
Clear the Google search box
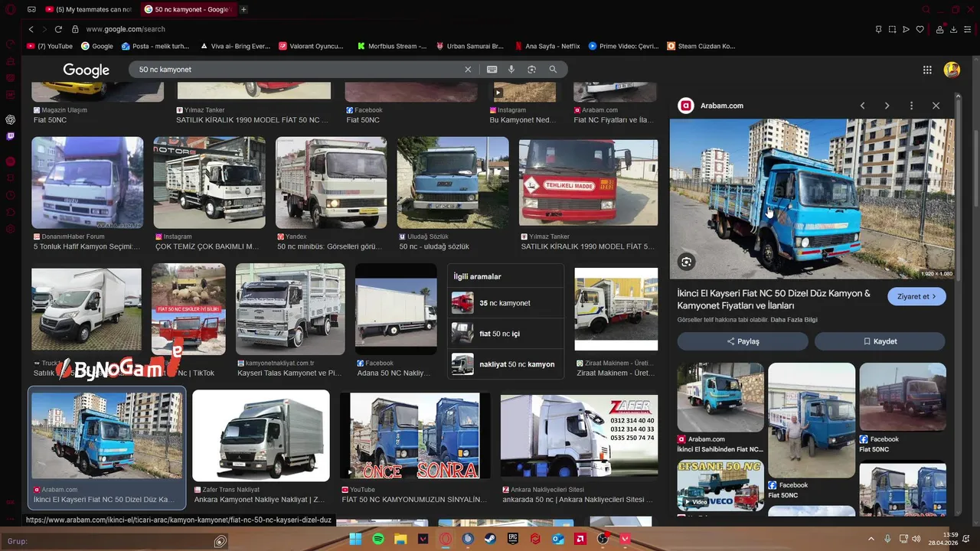pyautogui.click(x=468, y=70)
